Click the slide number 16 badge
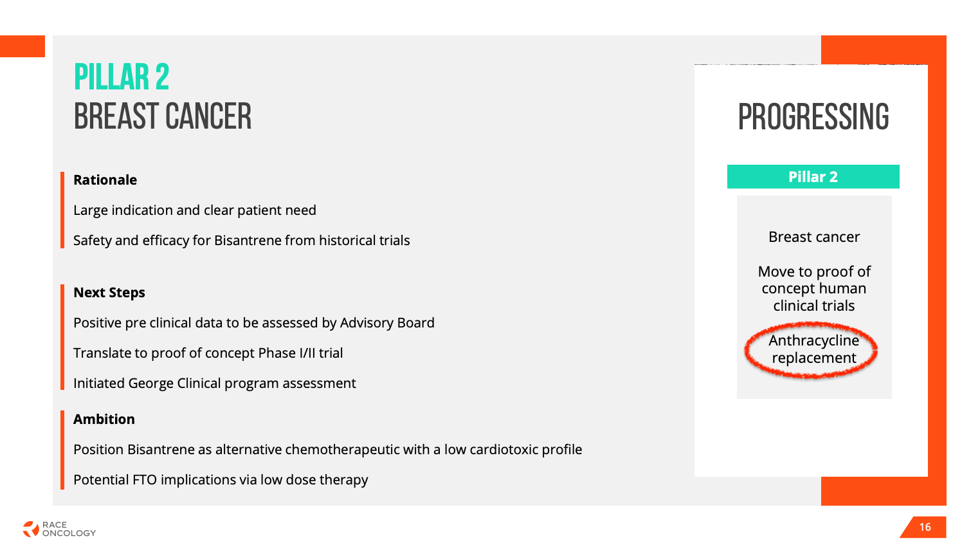The width and height of the screenshot is (980, 552). click(x=924, y=527)
